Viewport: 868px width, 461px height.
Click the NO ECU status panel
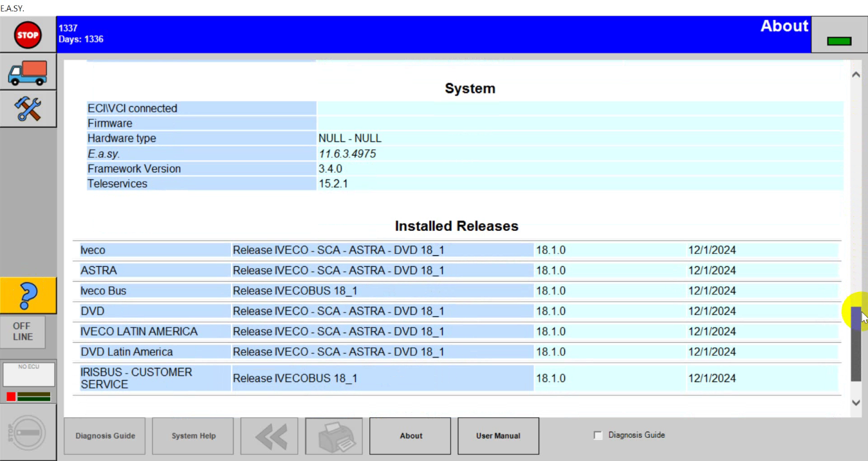(x=28, y=374)
